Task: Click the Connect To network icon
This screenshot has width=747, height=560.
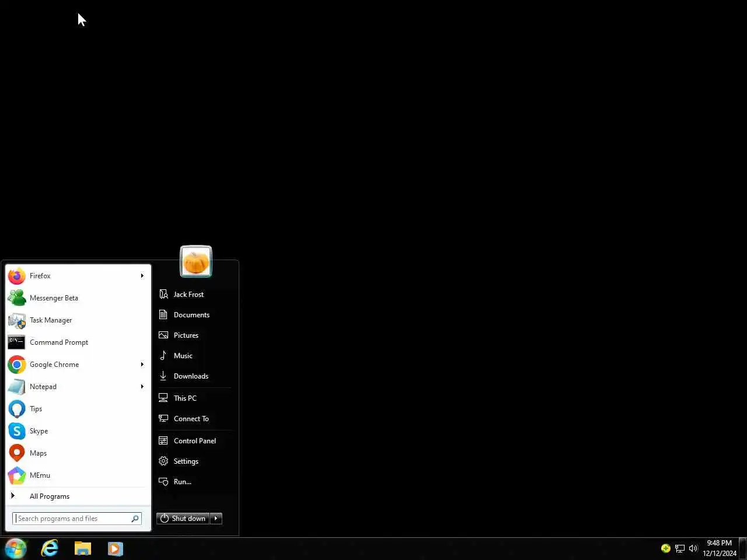Action: click(163, 419)
